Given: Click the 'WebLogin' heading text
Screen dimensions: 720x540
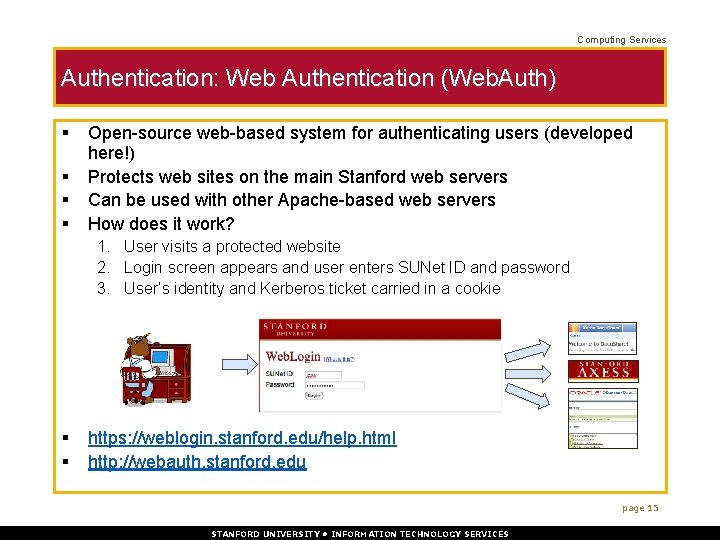Looking at the screenshot, I should [292, 356].
